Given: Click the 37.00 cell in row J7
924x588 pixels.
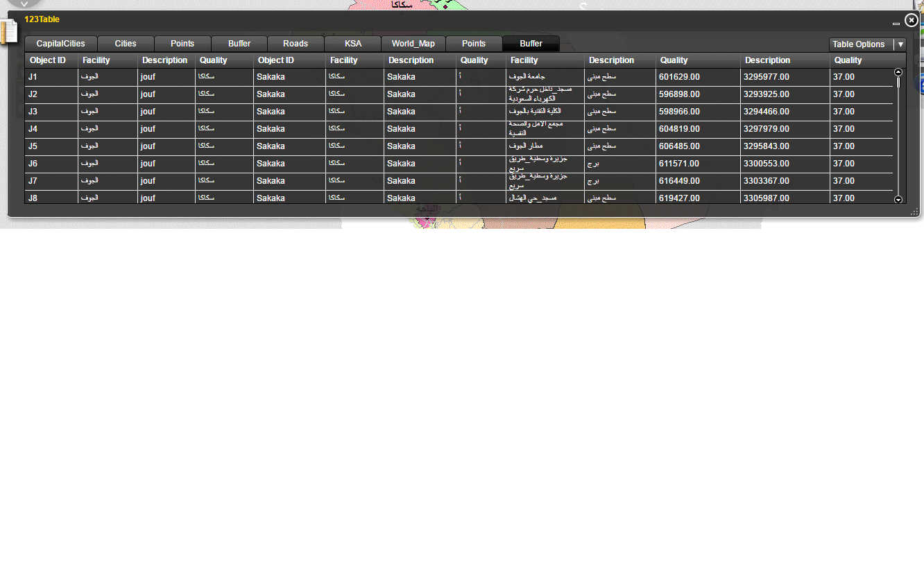Looking at the screenshot, I should (862, 181).
